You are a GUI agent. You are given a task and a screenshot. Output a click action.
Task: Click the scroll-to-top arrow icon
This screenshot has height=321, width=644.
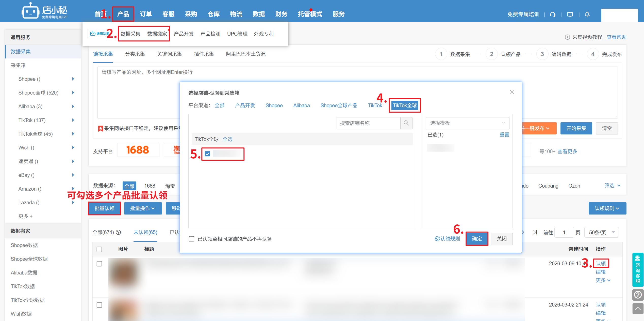pos(638,309)
